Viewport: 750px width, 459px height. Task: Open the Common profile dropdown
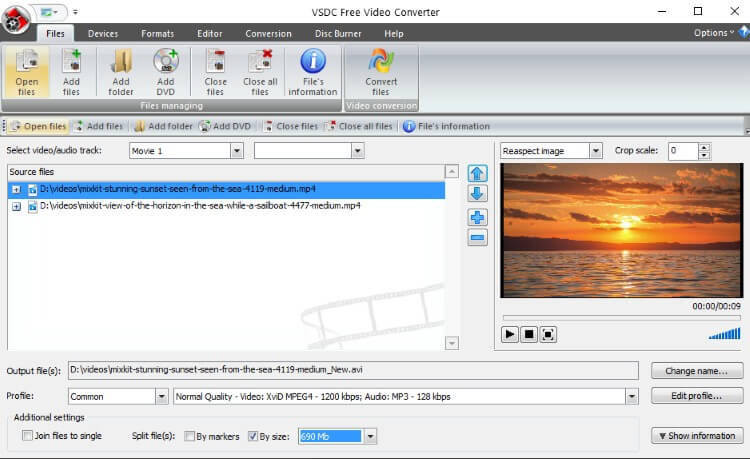click(x=162, y=396)
